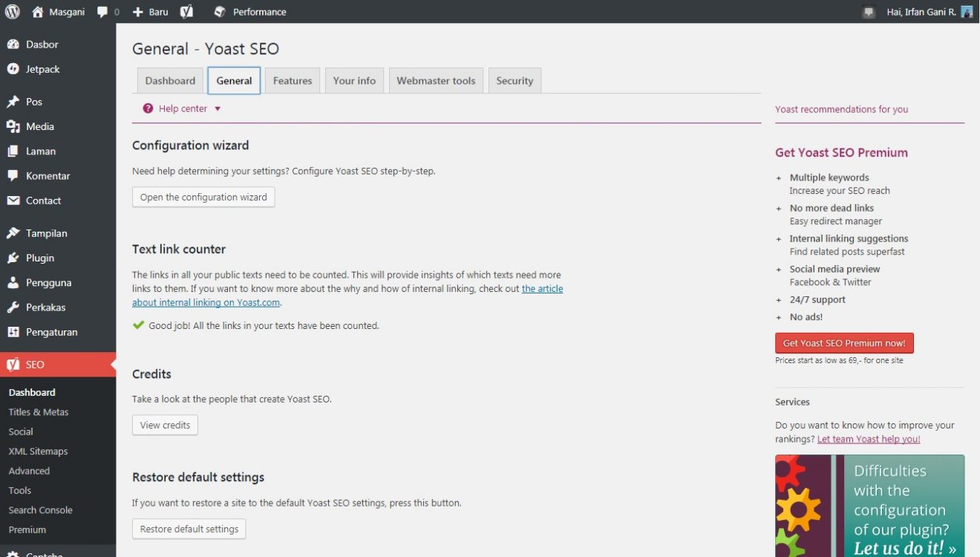Open Tools submenu item

(20, 490)
